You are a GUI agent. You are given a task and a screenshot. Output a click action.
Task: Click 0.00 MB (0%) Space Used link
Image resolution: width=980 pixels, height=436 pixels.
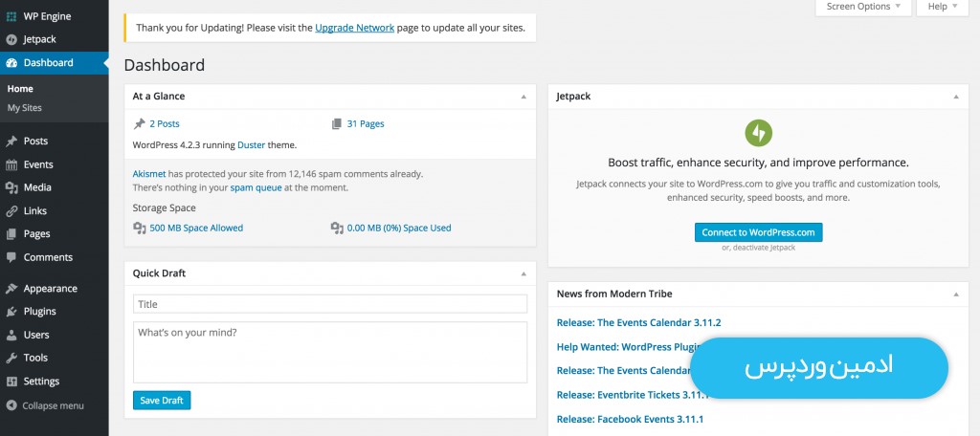coord(399,228)
